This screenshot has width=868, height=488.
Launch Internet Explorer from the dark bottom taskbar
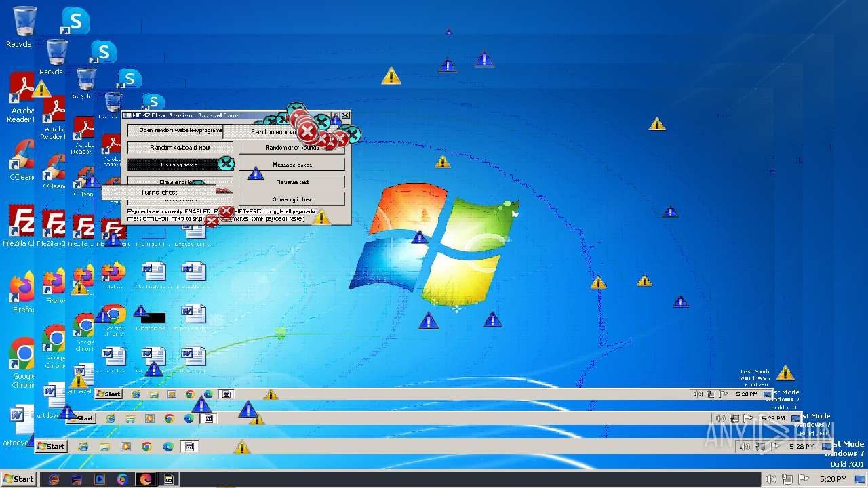[x=54, y=479]
